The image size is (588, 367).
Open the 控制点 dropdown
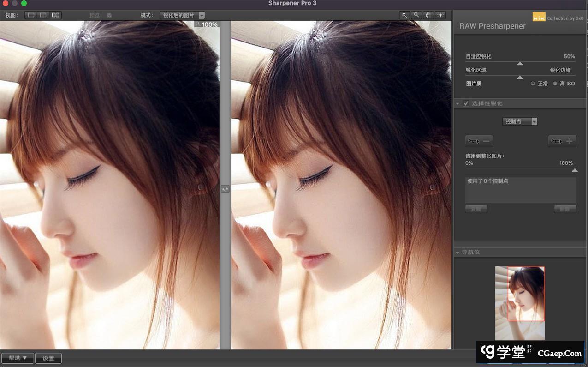[x=520, y=121]
